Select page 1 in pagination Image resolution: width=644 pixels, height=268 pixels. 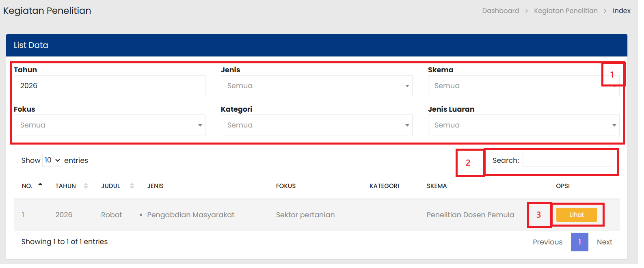(x=579, y=242)
